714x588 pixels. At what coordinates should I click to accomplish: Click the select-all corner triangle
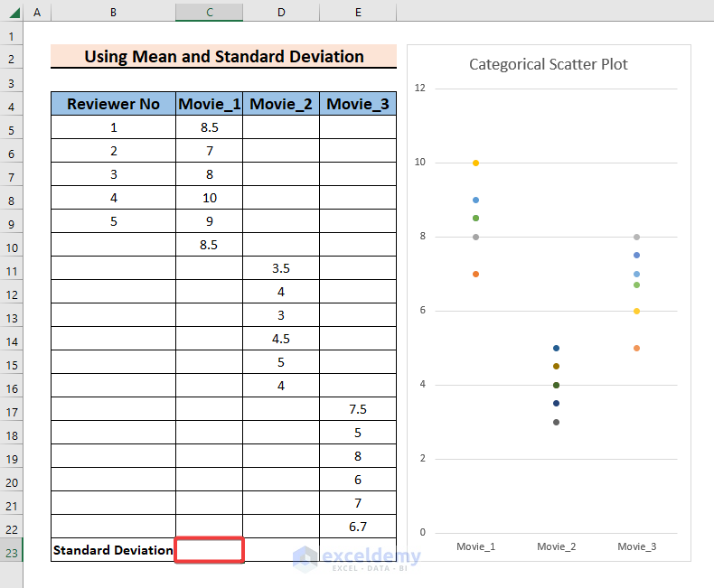point(14,13)
